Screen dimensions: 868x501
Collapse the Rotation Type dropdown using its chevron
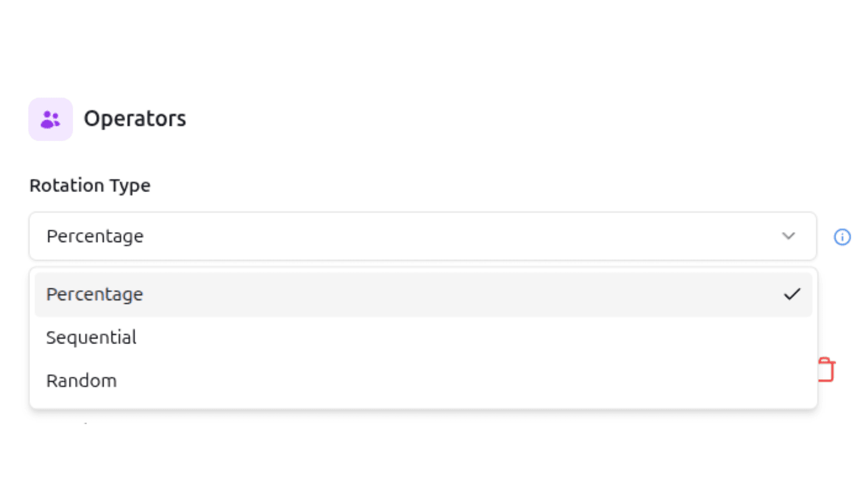tap(788, 236)
